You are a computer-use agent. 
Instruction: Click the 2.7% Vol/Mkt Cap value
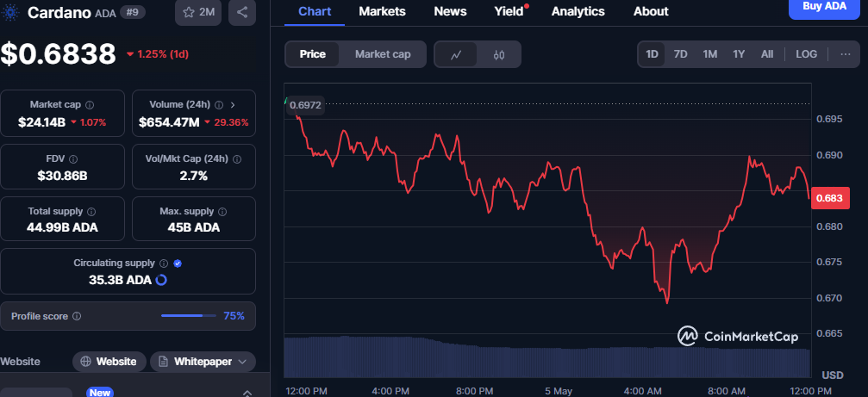194,176
